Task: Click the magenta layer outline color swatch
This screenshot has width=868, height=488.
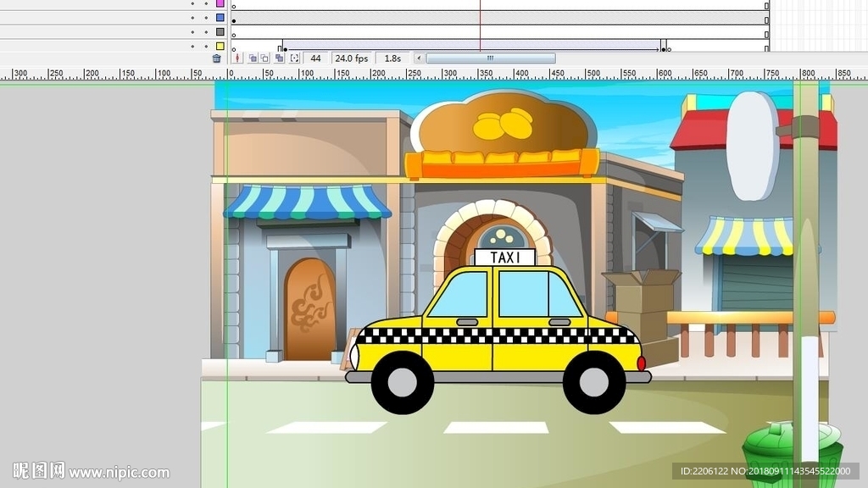Action: click(x=220, y=3)
